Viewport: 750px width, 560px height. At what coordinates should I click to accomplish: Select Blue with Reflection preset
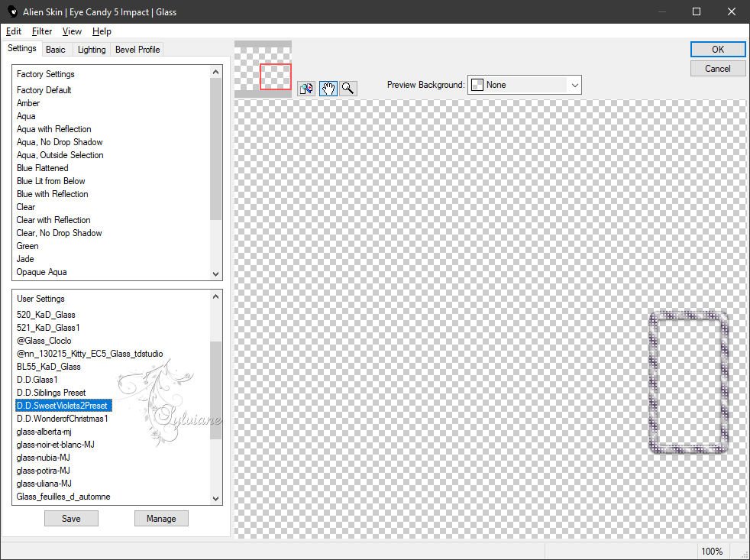(x=52, y=194)
